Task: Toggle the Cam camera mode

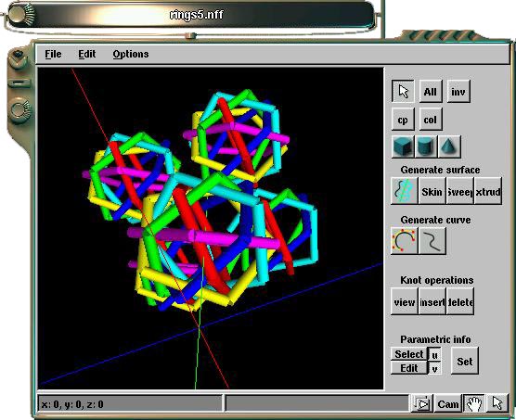Action: point(448,403)
